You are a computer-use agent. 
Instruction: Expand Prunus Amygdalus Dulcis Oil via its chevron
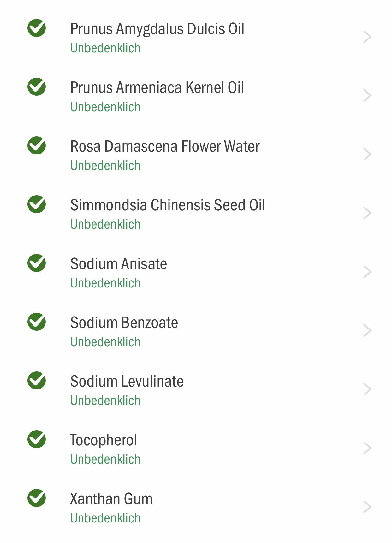367,37
